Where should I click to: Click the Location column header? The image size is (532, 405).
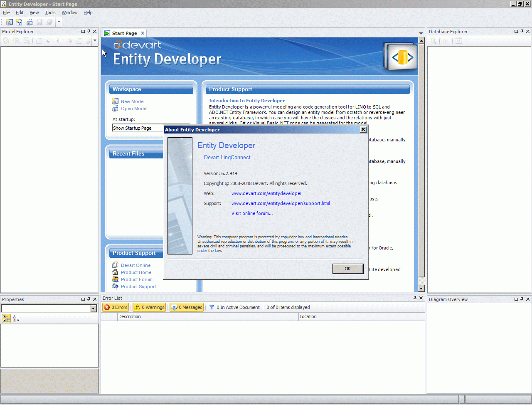pyautogui.click(x=361, y=316)
